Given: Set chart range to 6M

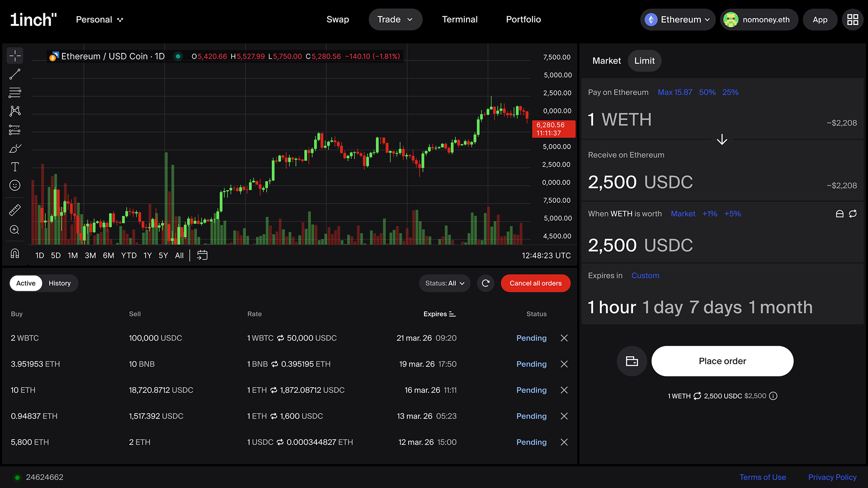Looking at the screenshot, I should click(108, 255).
